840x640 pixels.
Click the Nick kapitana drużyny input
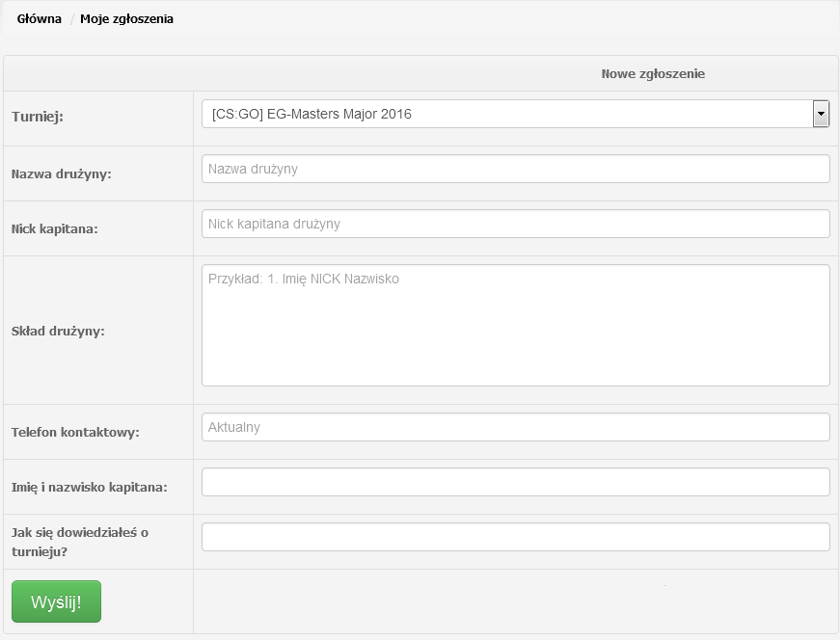click(x=515, y=224)
